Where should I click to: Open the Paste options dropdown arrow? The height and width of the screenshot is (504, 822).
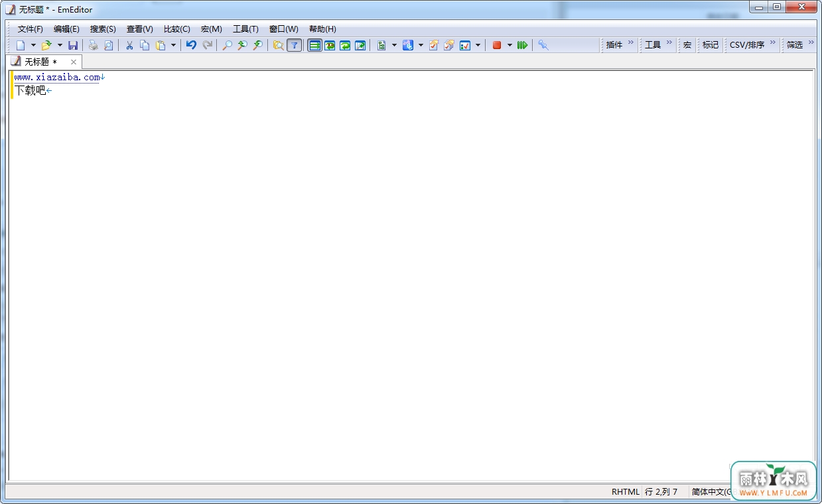pyautogui.click(x=173, y=45)
